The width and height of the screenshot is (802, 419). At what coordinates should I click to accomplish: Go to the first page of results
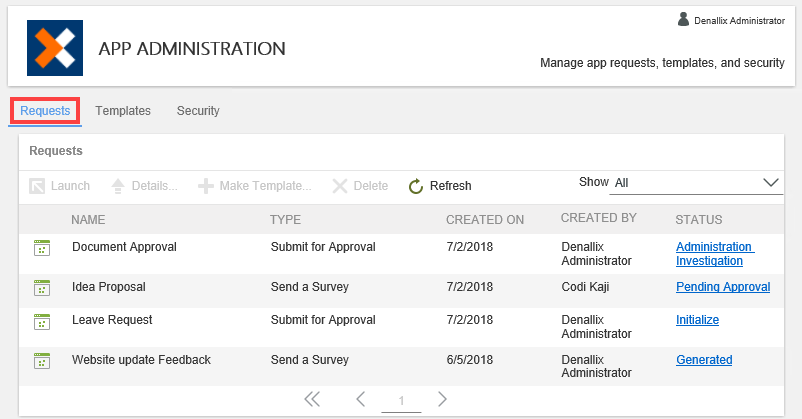pyautogui.click(x=312, y=400)
